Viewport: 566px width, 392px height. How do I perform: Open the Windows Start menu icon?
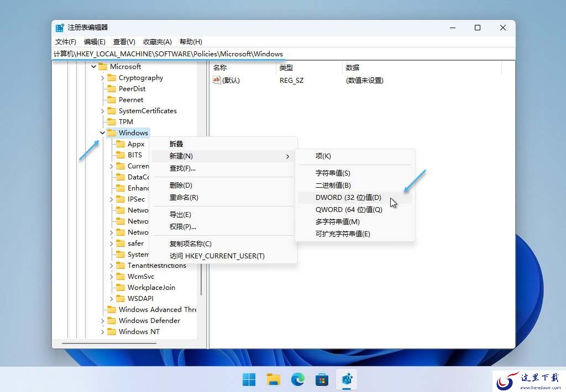click(249, 379)
